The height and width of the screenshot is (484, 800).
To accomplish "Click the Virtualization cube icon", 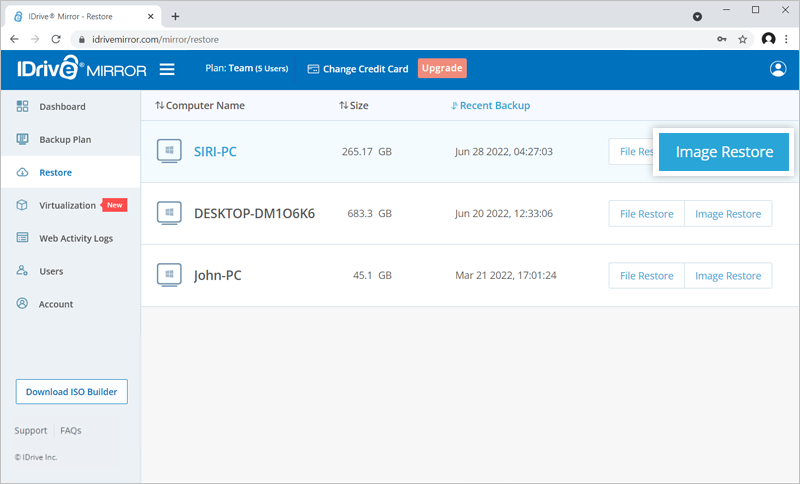I will click(22, 205).
